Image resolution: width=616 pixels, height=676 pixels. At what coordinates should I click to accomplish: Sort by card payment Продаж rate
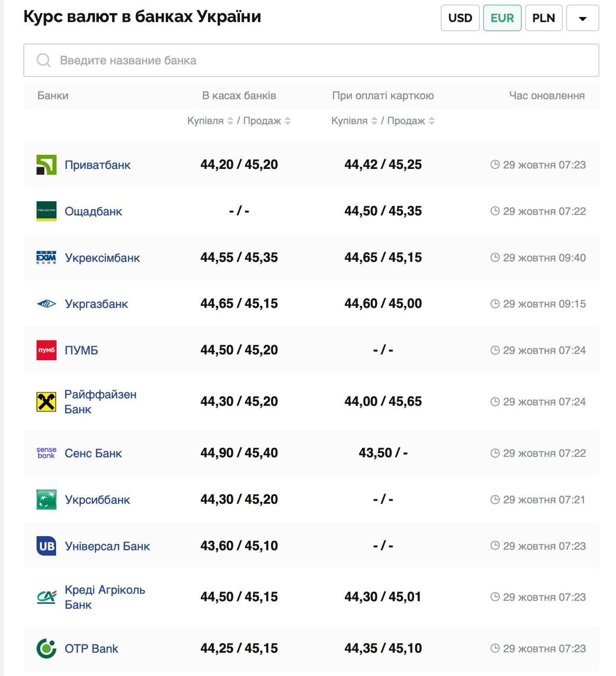[x=432, y=121]
